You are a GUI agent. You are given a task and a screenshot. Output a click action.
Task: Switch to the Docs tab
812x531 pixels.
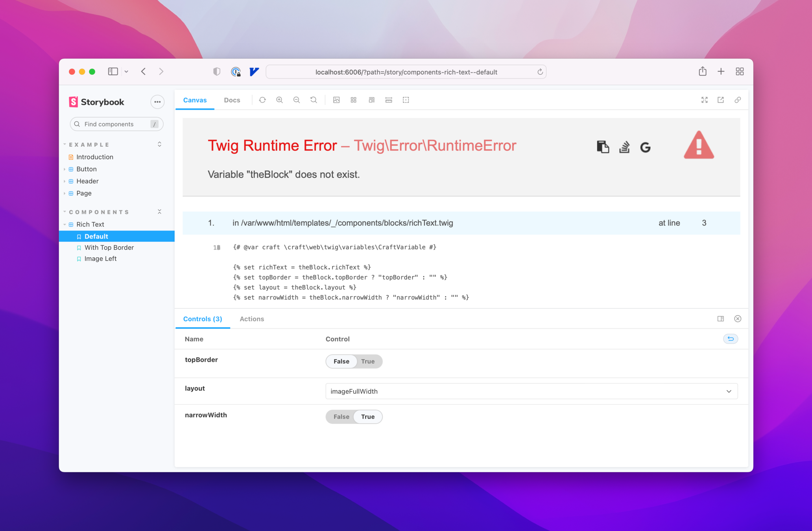232,100
